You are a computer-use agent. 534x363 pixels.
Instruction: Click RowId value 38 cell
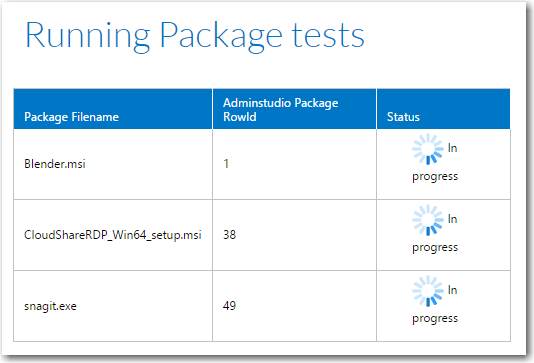tap(294, 235)
